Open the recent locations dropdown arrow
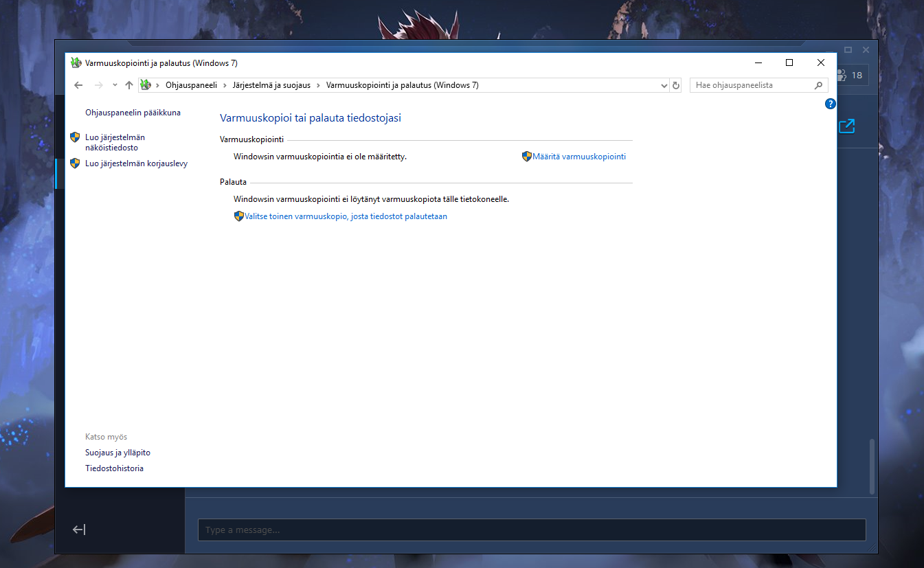Screen dimensions: 924x568 (x=115, y=85)
